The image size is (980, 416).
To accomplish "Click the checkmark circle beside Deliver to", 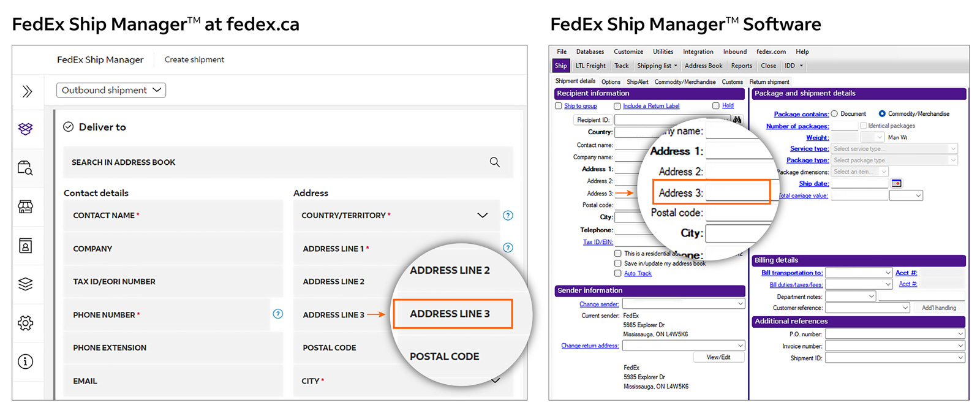I will (69, 127).
